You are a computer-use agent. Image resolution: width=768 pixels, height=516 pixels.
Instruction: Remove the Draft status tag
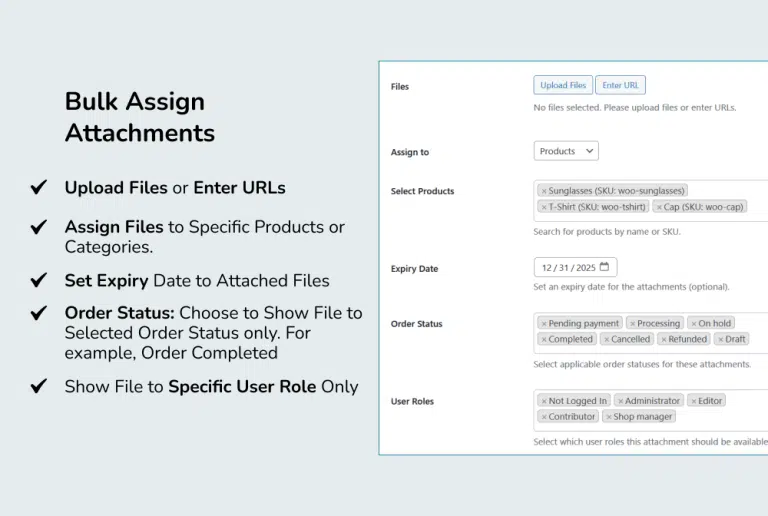point(720,340)
